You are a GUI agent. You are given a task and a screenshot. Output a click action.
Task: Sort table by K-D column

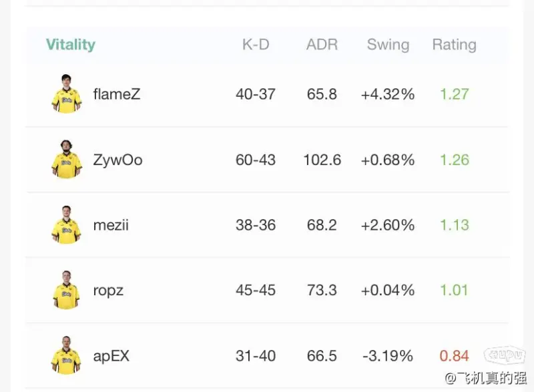(x=256, y=45)
